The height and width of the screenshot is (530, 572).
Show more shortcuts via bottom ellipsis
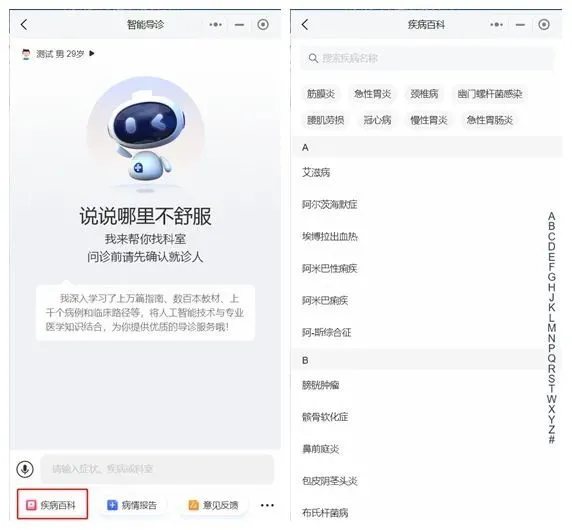[267, 505]
